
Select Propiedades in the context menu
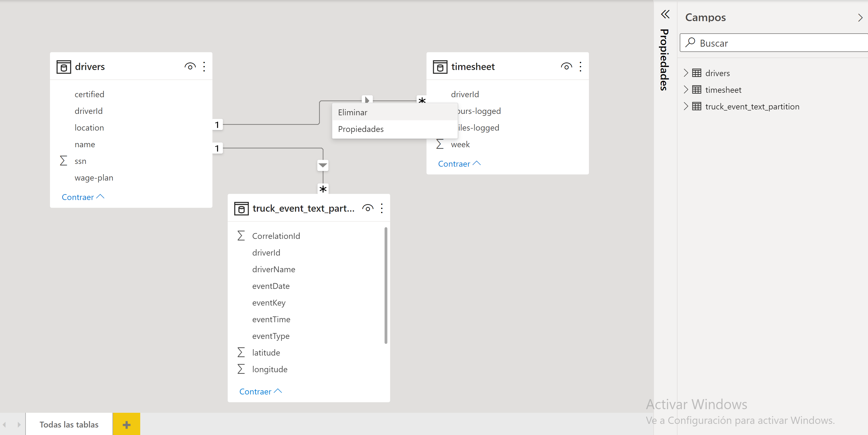pos(395,129)
